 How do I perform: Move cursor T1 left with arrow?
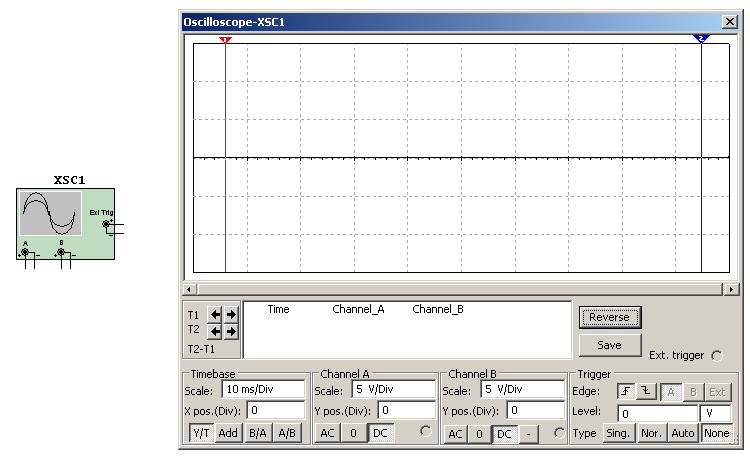(215, 314)
